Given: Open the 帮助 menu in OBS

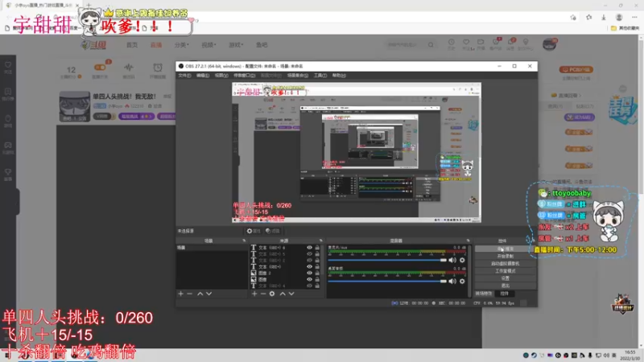Looking at the screenshot, I should (x=339, y=76).
